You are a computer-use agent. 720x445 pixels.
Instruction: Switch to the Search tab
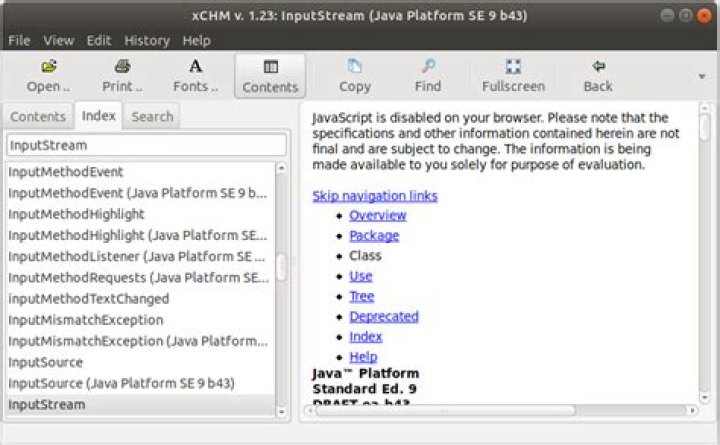152,117
